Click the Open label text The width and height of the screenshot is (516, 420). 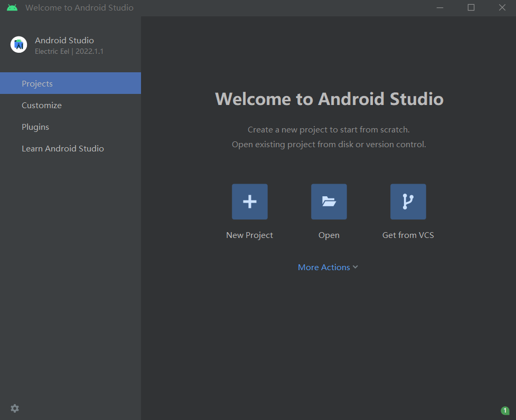329,235
